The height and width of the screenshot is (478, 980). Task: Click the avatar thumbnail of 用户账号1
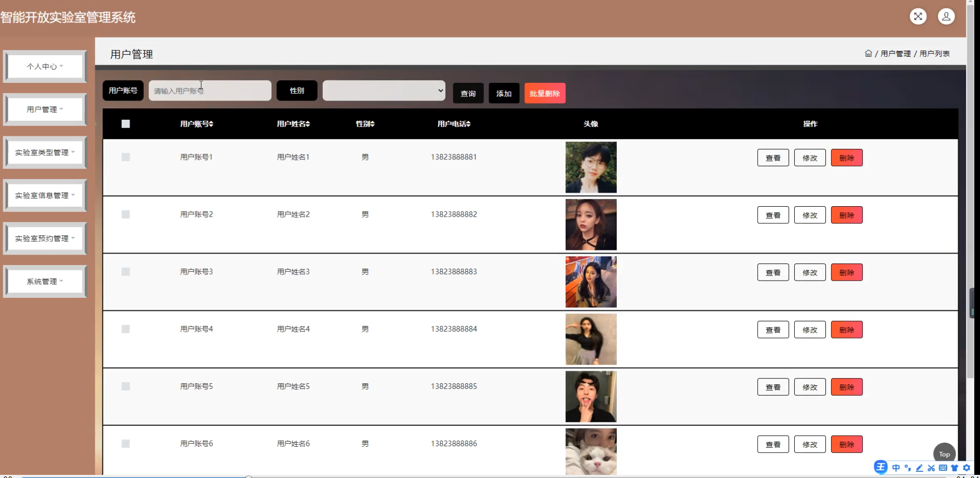[x=591, y=167]
